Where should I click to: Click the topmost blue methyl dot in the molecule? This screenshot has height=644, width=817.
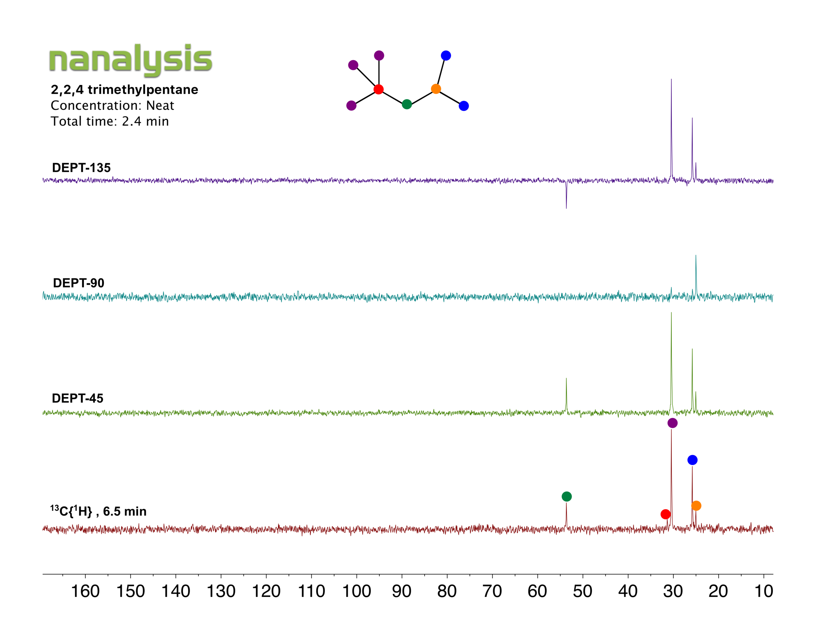tap(446, 56)
